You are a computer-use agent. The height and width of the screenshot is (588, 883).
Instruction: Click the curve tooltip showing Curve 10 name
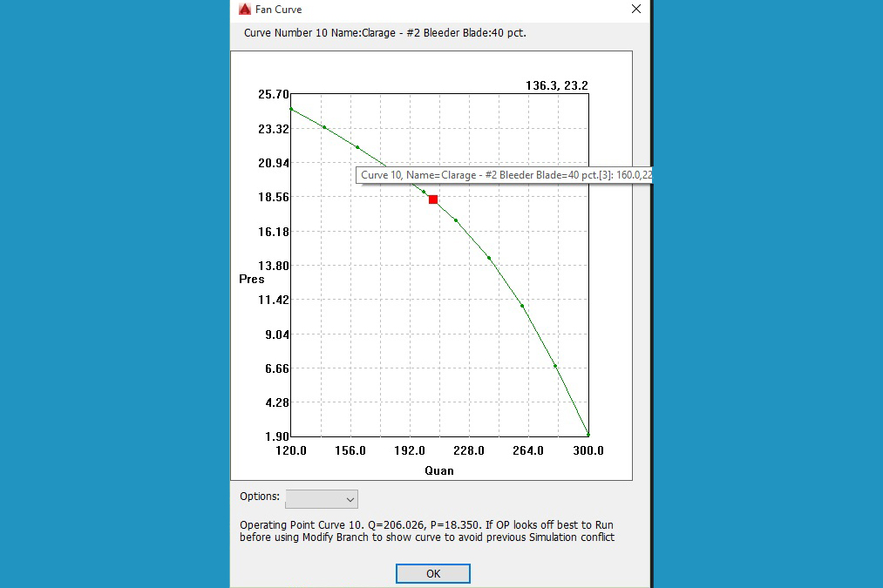coord(506,175)
